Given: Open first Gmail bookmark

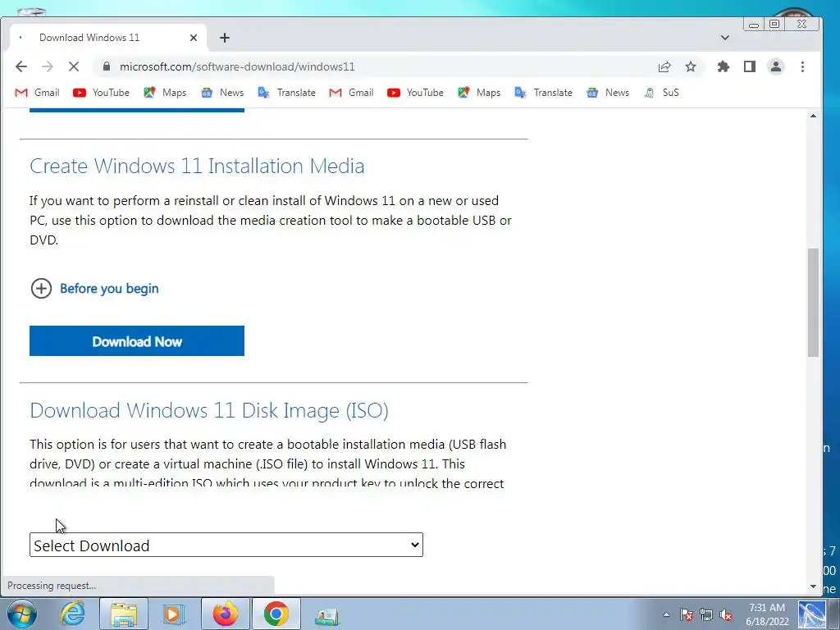Looking at the screenshot, I should click(x=37, y=93).
